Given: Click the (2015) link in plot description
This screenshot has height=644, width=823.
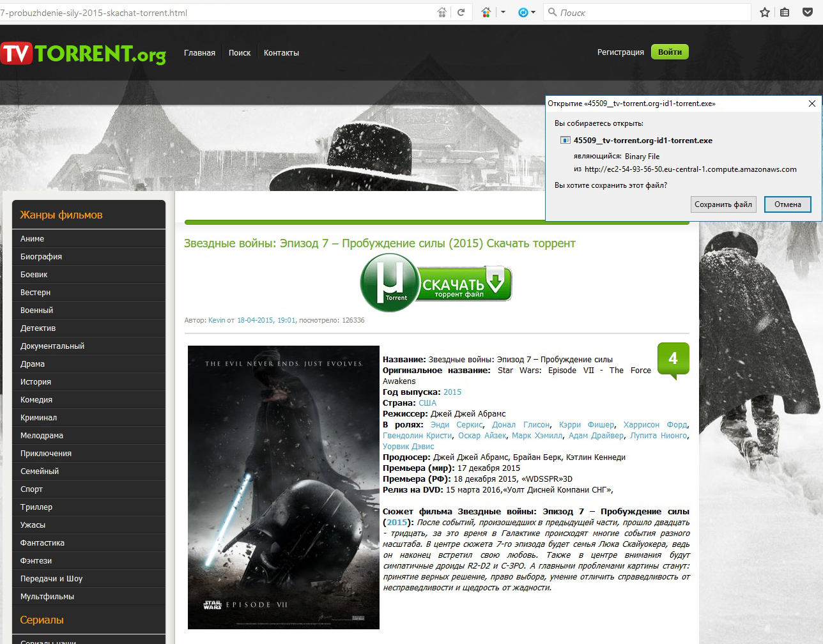Looking at the screenshot, I should (x=397, y=523).
